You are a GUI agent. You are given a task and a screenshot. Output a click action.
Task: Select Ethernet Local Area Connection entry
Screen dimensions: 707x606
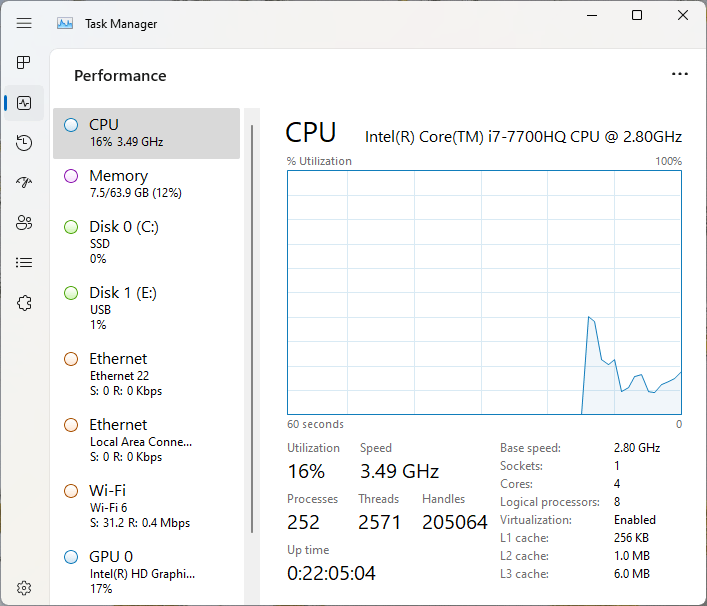[147, 441]
